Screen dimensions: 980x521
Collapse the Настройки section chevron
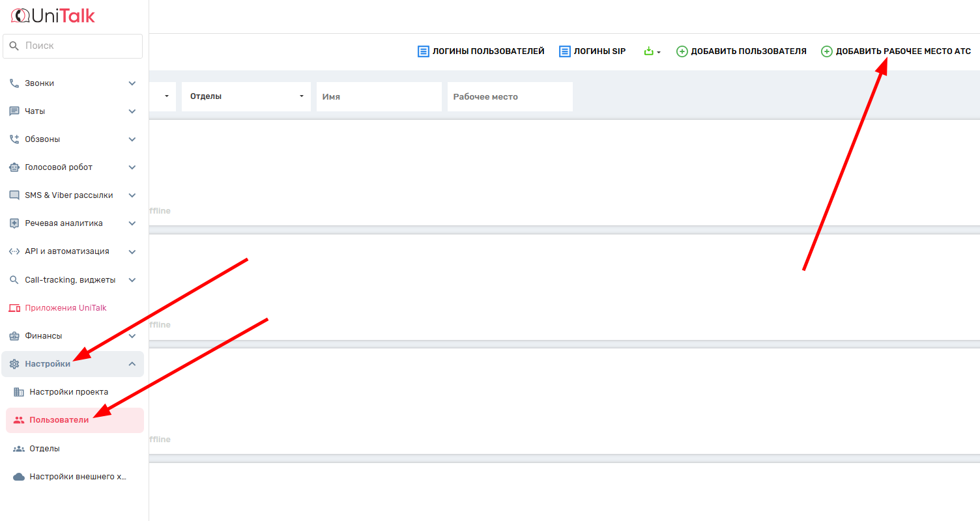click(132, 364)
